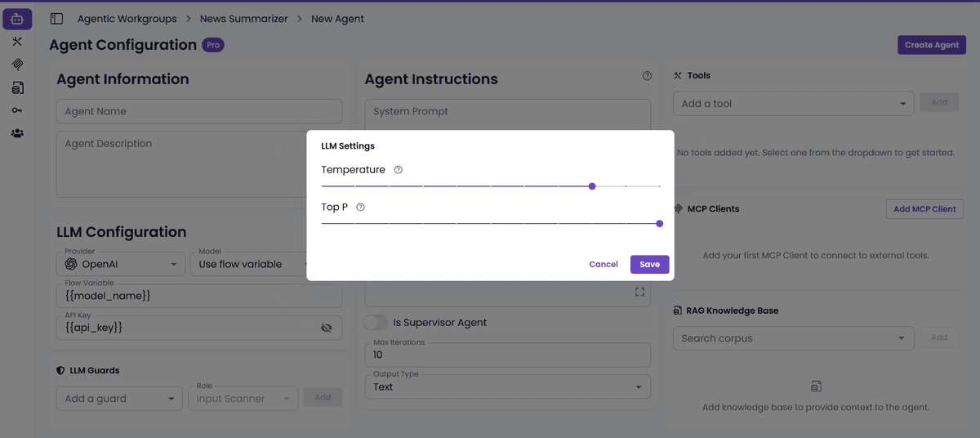980x438 pixels.
Task: Click the LLM Settings dialog title
Action: [x=348, y=146]
